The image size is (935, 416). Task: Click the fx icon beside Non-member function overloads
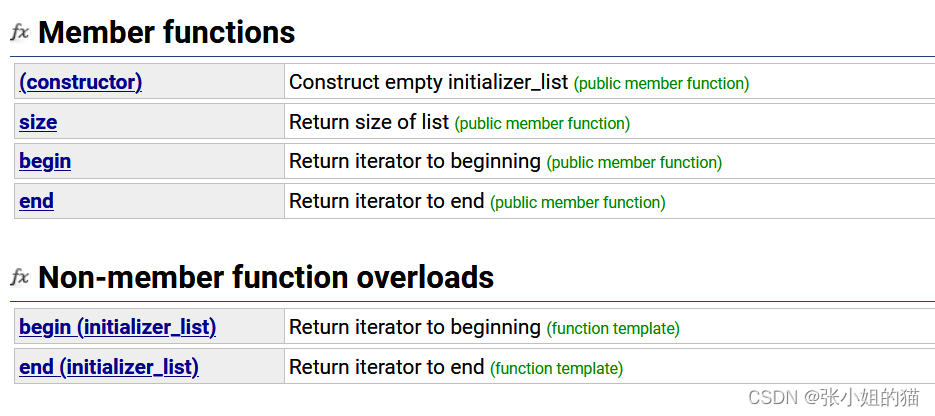[20, 277]
